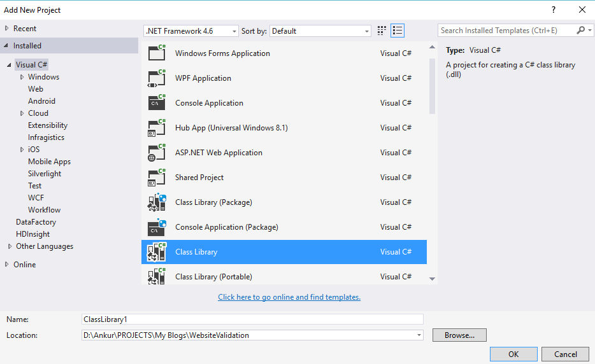Select the Silverlight category

pos(45,174)
